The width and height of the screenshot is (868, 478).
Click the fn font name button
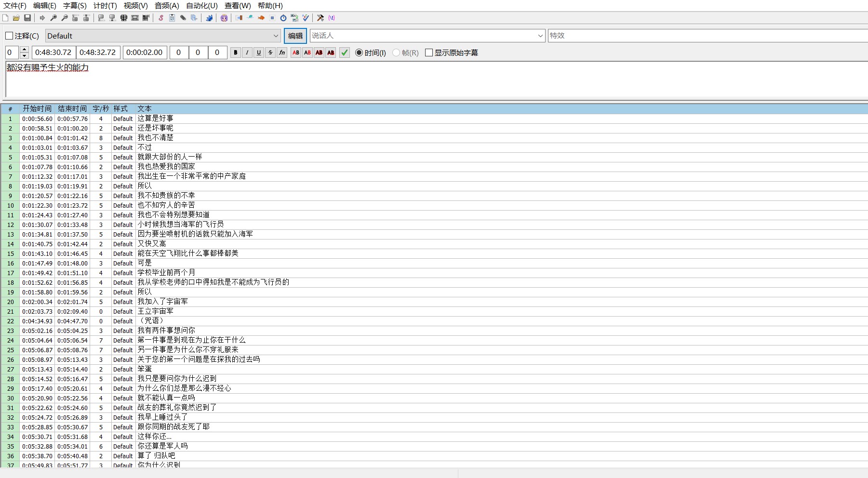click(282, 53)
